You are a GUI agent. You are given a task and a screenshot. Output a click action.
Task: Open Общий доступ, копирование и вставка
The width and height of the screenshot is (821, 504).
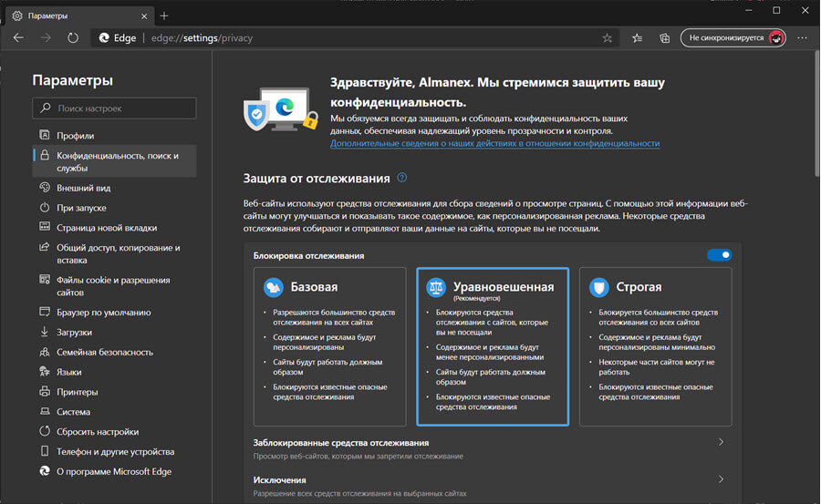tap(114, 254)
